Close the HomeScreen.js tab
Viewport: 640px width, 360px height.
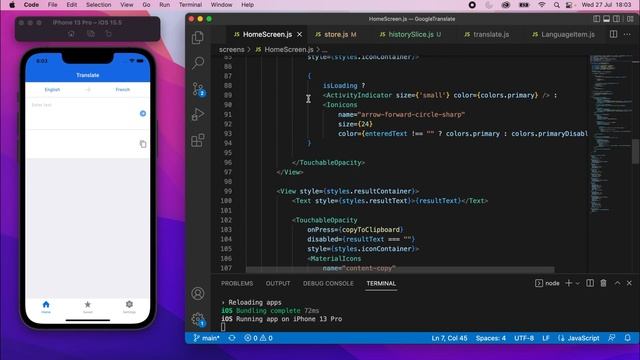tap(300, 35)
